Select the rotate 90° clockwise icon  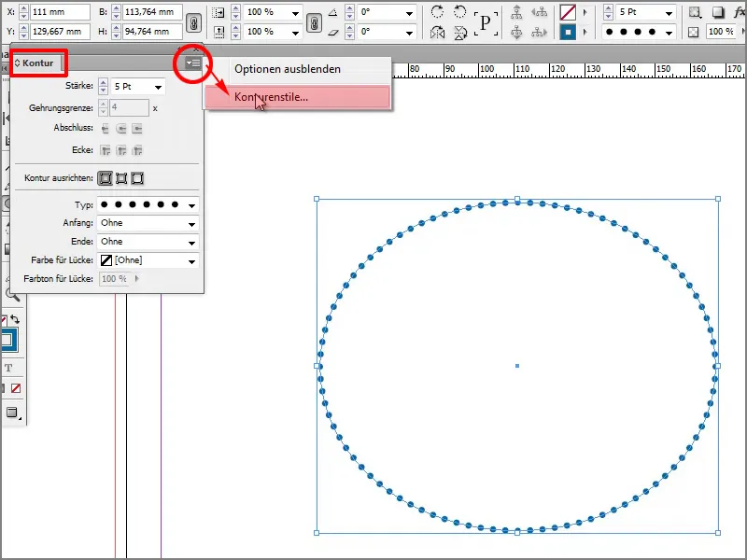[438, 12]
